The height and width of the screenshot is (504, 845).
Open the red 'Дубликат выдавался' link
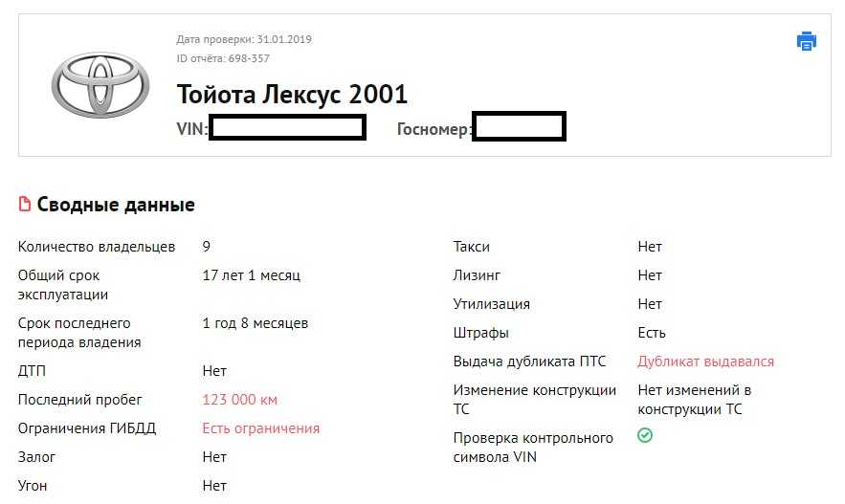click(x=705, y=362)
